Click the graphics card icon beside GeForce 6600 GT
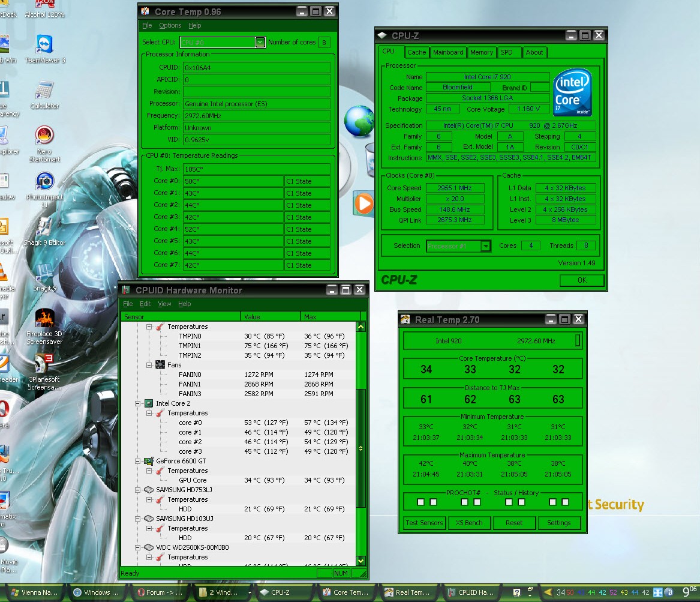 [149, 461]
